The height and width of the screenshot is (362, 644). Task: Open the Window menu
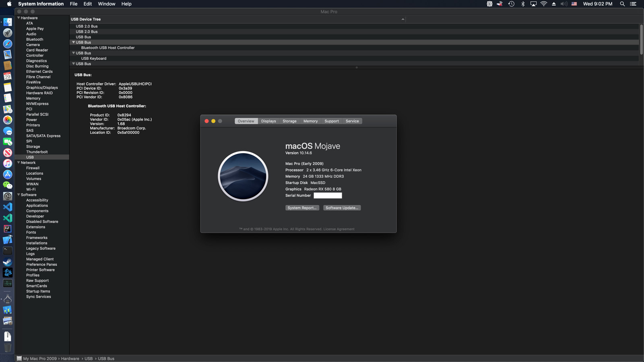(x=106, y=4)
